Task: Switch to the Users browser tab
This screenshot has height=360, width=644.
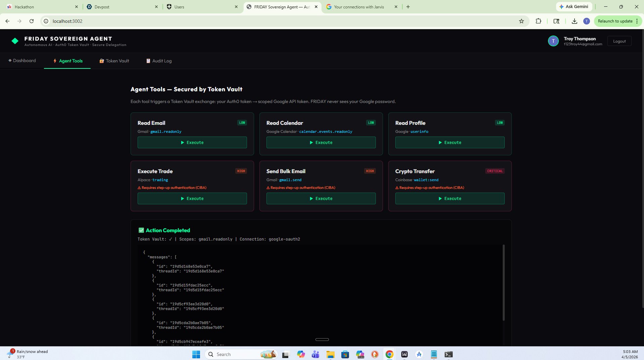Action: [x=201, y=7]
